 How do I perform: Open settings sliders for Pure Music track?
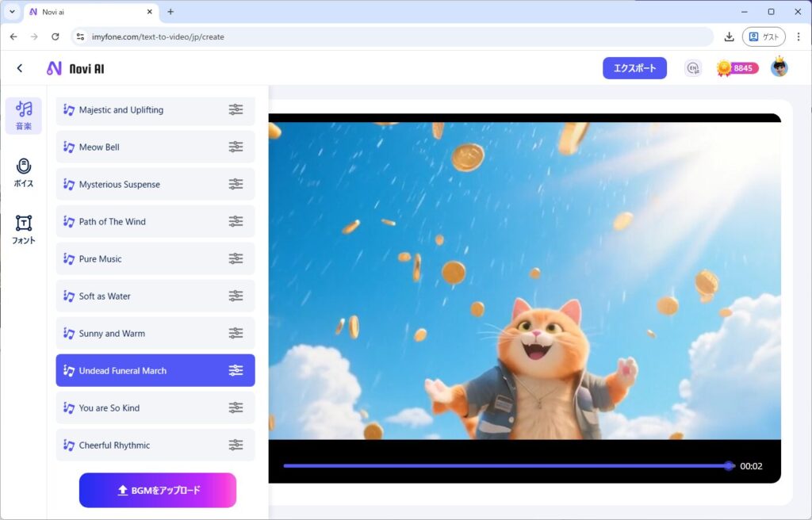pos(236,258)
